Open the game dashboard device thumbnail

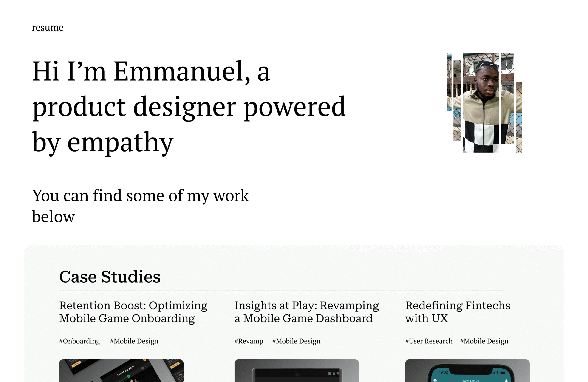pyautogui.click(x=297, y=371)
